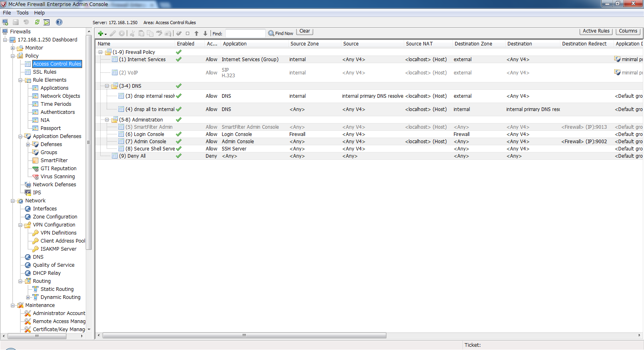Image resolution: width=644 pixels, height=350 pixels.
Task: Toggle Enabled checkmark for Secure Shell Server rule
Action: [x=179, y=148]
